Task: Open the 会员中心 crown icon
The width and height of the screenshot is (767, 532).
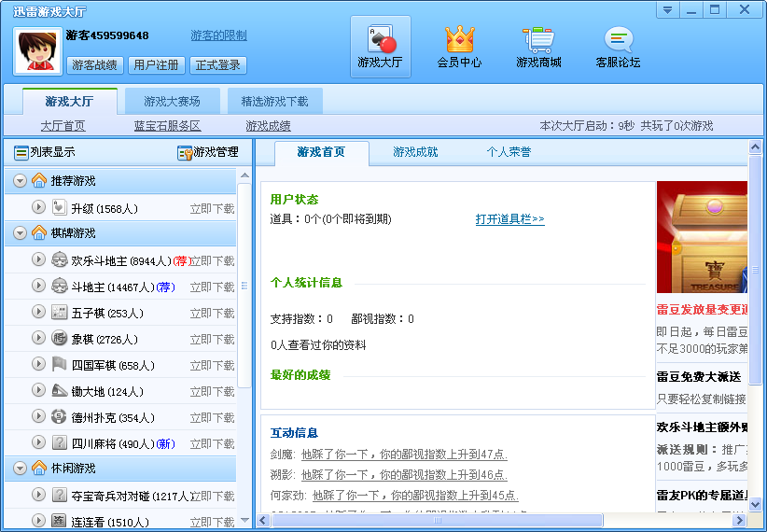Action: (459, 40)
